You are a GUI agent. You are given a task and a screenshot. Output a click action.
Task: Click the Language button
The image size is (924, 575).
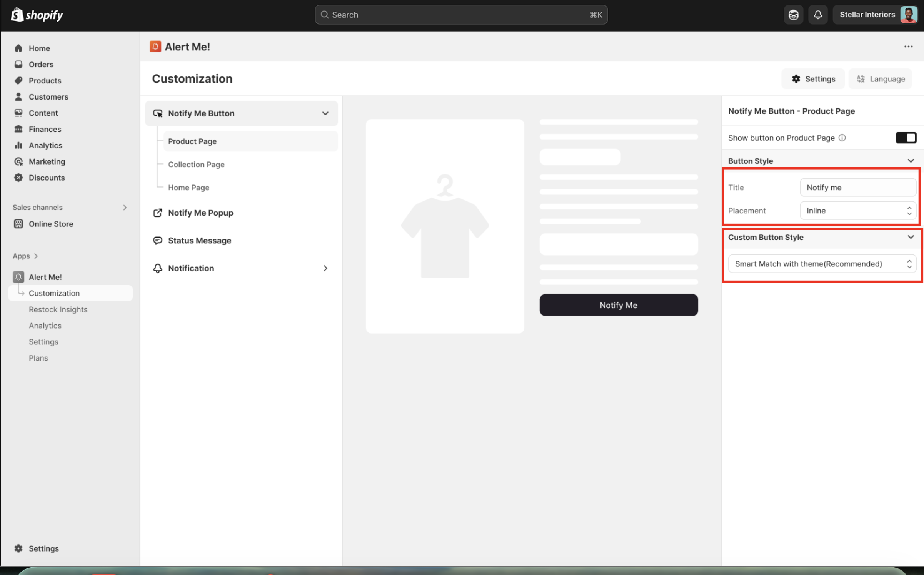point(881,79)
